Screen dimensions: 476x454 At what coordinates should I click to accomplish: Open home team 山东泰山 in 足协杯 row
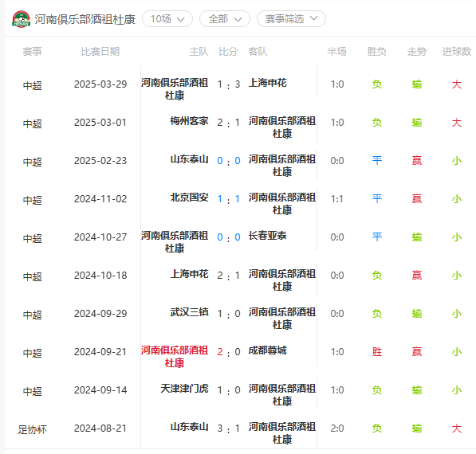click(x=189, y=427)
